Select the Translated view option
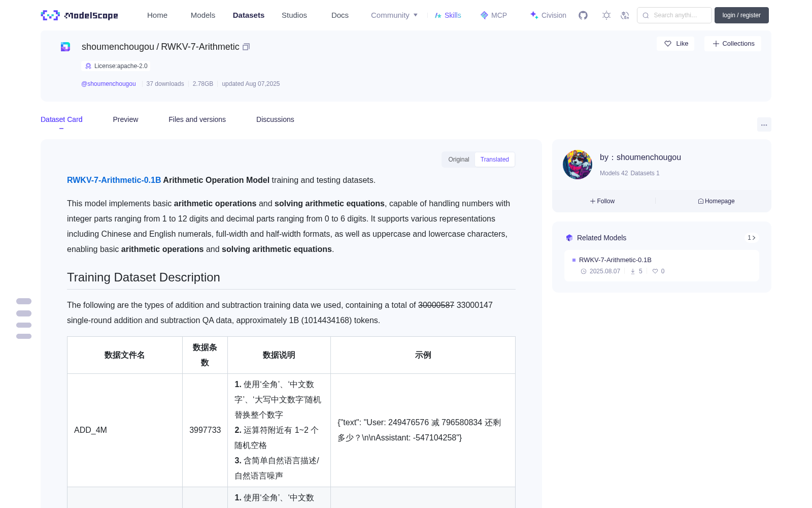 click(x=495, y=160)
